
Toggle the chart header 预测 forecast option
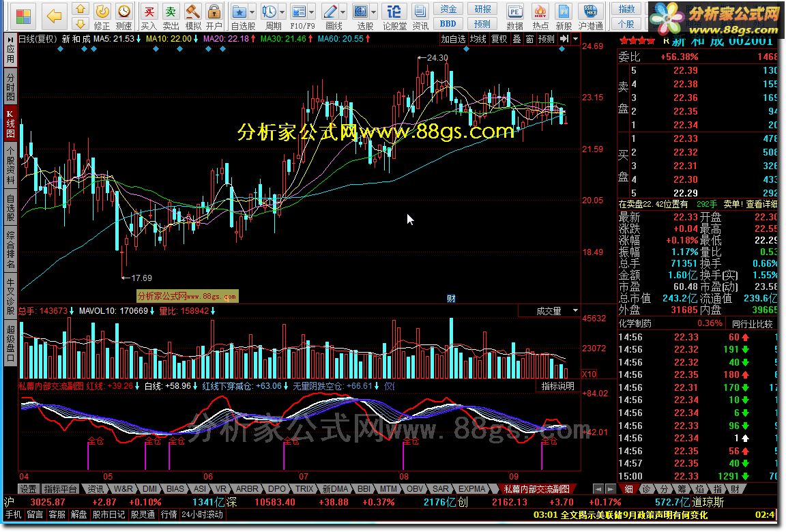coord(547,39)
